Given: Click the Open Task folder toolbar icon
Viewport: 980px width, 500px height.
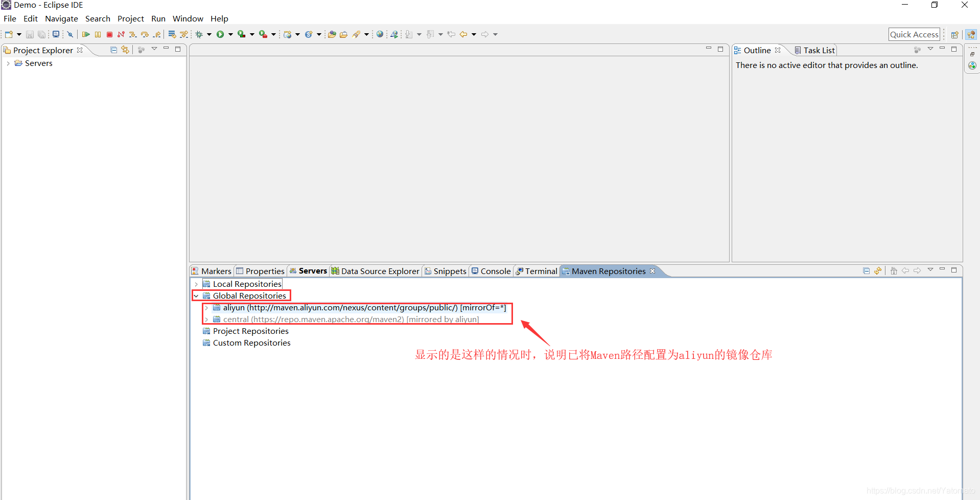Looking at the screenshot, I should 344,34.
